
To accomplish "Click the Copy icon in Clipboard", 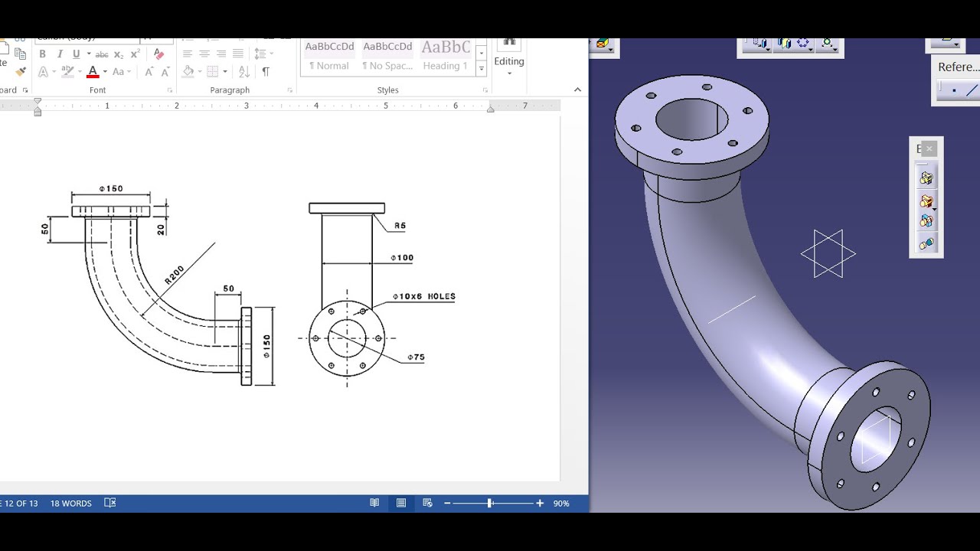I will [21, 54].
